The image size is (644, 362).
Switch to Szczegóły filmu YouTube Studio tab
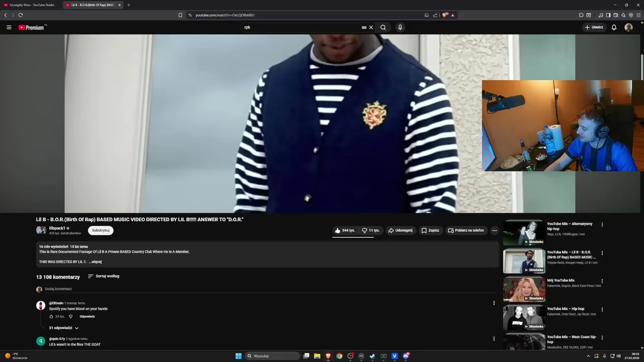pos(31,5)
